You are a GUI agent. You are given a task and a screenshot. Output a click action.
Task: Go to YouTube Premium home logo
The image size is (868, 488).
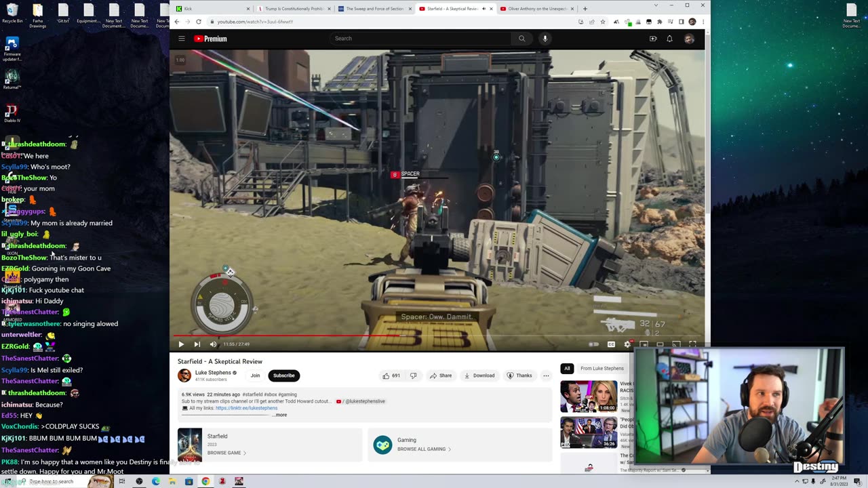point(211,39)
